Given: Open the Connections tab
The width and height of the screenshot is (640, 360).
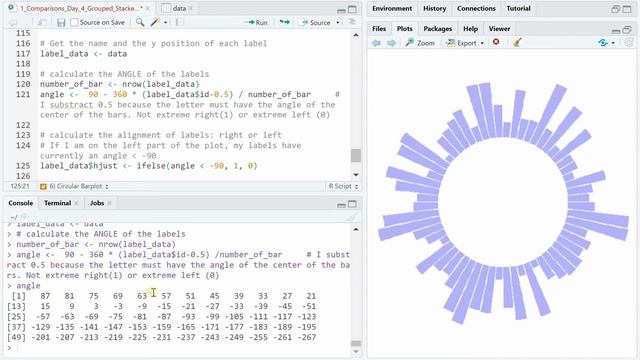Looking at the screenshot, I should (476, 8).
